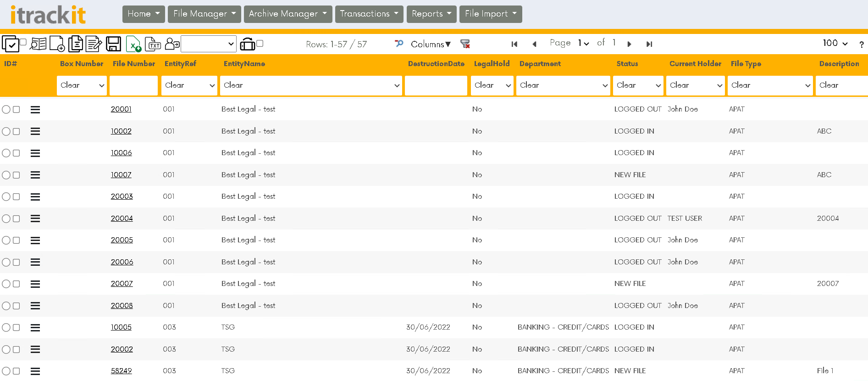Click the clear filters funnel icon
The height and width of the screenshot is (381, 868).
pos(465,44)
